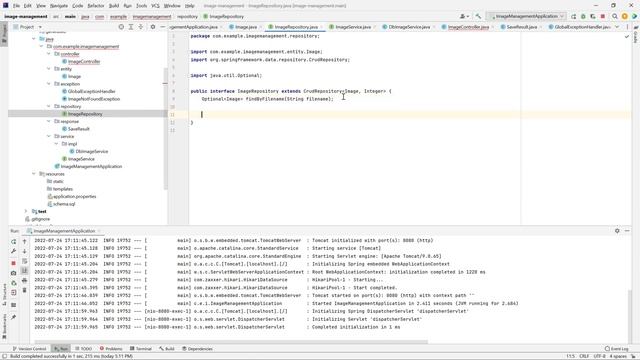Click the Build project hammer icon
Screen dimensions: 640x360
478,16
